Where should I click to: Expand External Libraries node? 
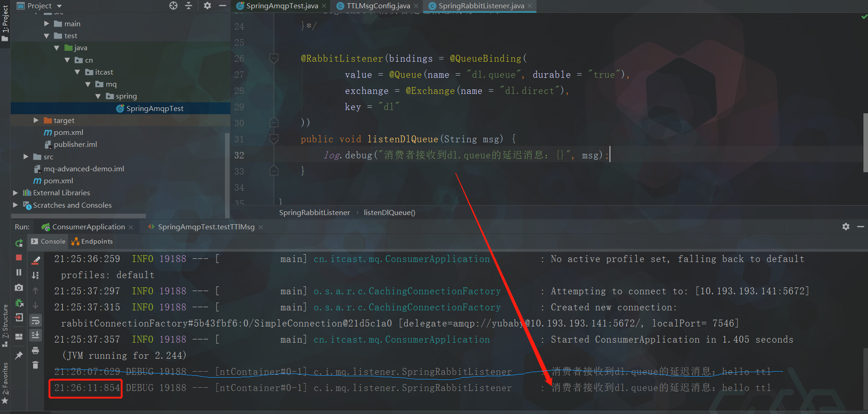[15, 192]
